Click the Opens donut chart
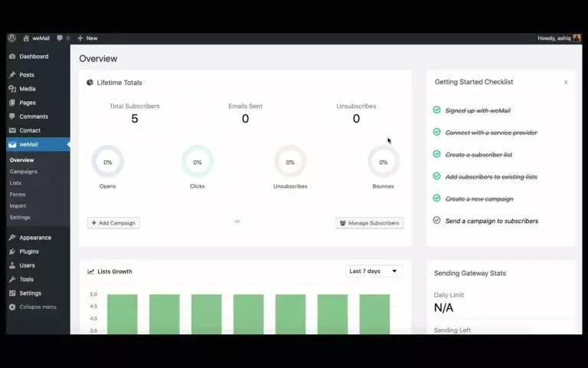 (108, 162)
